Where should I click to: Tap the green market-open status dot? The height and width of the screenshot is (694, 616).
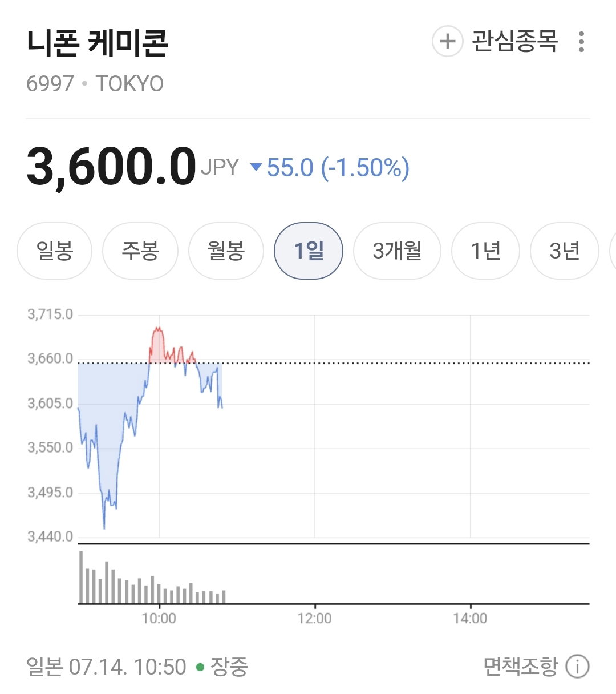point(200,667)
